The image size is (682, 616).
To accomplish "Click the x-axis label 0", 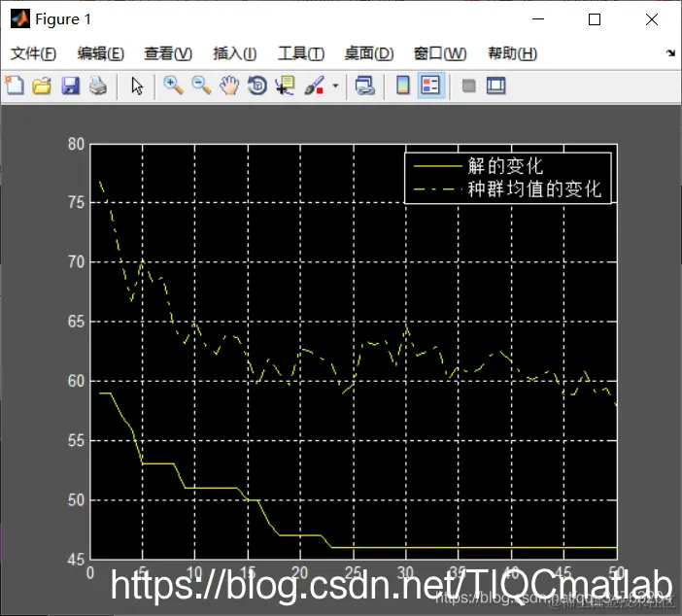I will pyautogui.click(x=90, y=572).
